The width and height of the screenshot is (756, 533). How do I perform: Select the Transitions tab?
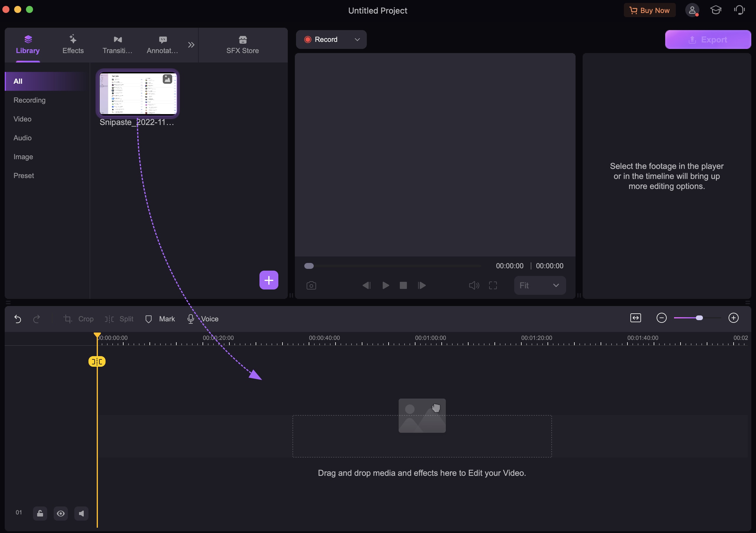point(118,43)
